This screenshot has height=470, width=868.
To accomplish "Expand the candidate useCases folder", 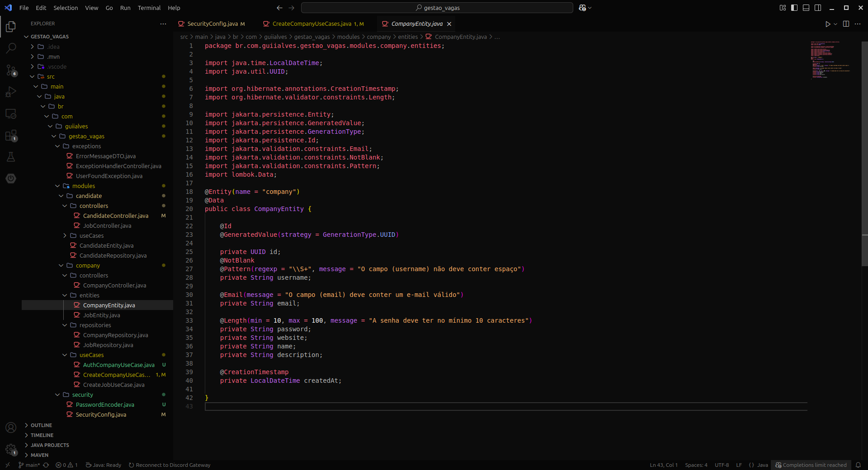I will pos(65,235).
